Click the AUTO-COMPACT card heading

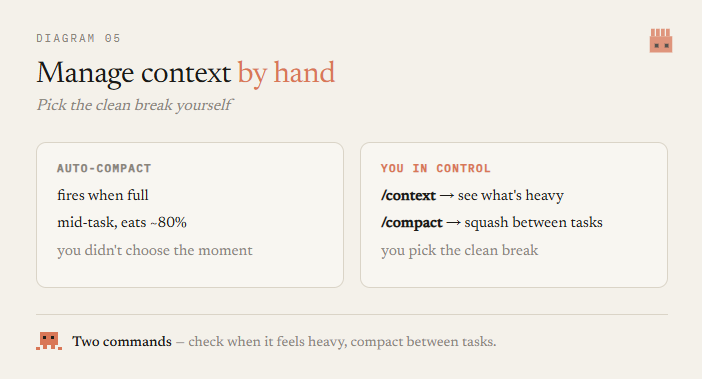coord(104,168)
